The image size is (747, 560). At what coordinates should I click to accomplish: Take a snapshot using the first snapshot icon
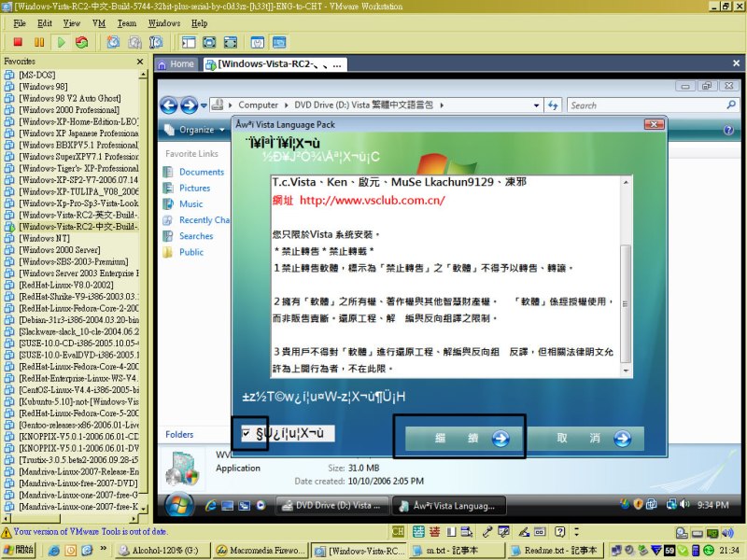[x=113, y=42]
